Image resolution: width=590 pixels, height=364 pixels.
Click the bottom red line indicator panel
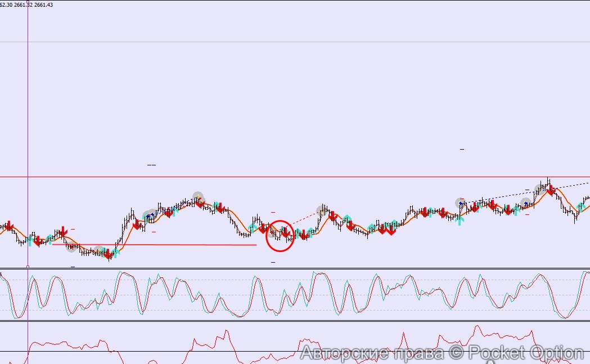pyautogui.click(x=169, y=343)
